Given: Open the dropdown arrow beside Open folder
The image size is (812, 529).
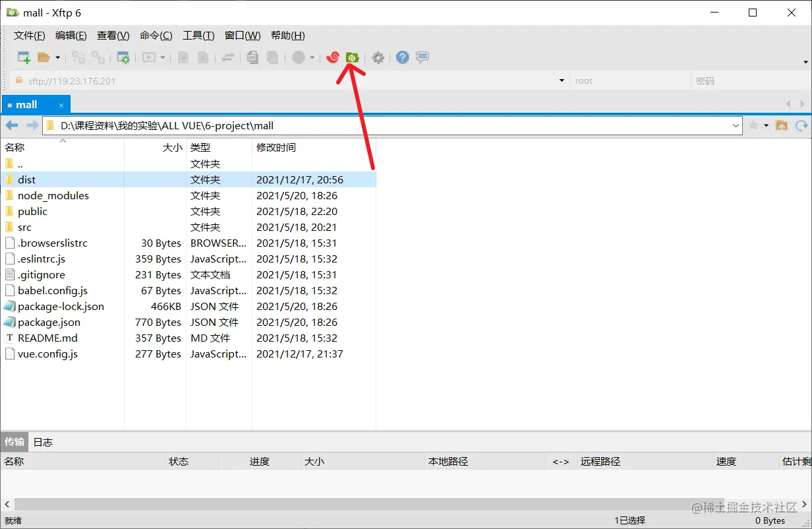Looking at the screenshot, I should coord(57,58).
